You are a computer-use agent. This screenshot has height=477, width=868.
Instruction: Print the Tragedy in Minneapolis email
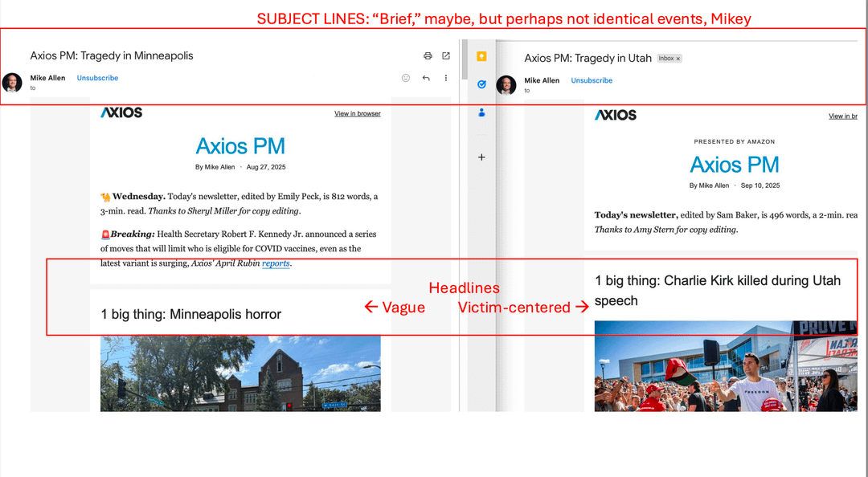[428, 56]
